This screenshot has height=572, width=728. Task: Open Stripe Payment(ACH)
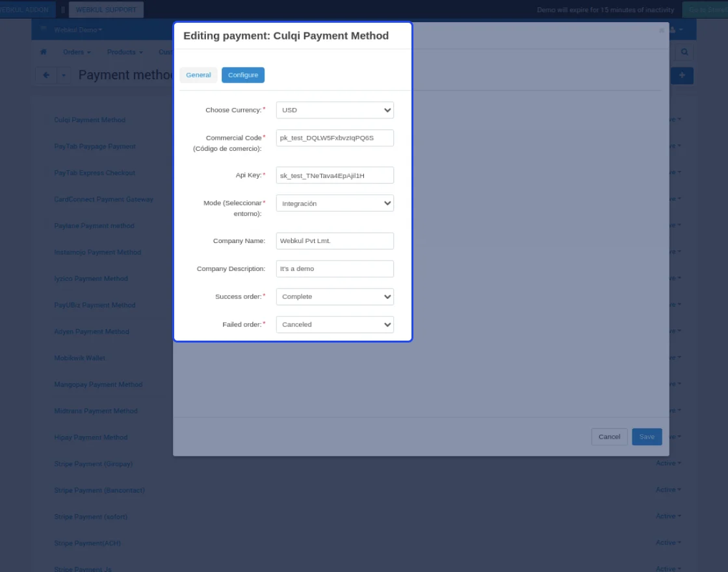[87, 543]
